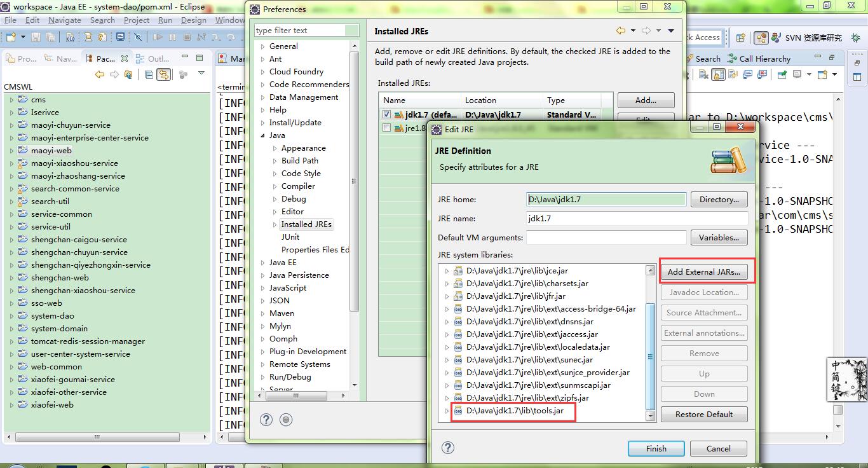The image size is (868, 468).
Task: Click the Open Perspective icon
Action: point(741,38)
